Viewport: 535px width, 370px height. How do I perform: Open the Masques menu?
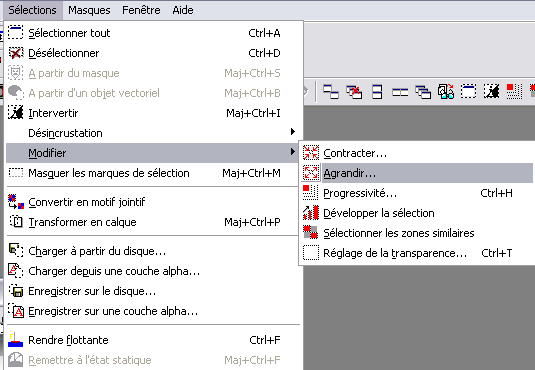(89, 10)
